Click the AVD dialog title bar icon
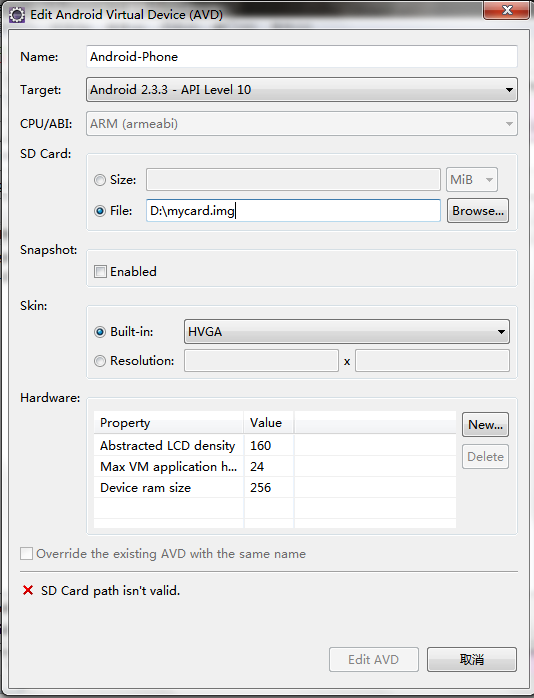This screenshot has width=534, height=698. [x=17, y=15]
